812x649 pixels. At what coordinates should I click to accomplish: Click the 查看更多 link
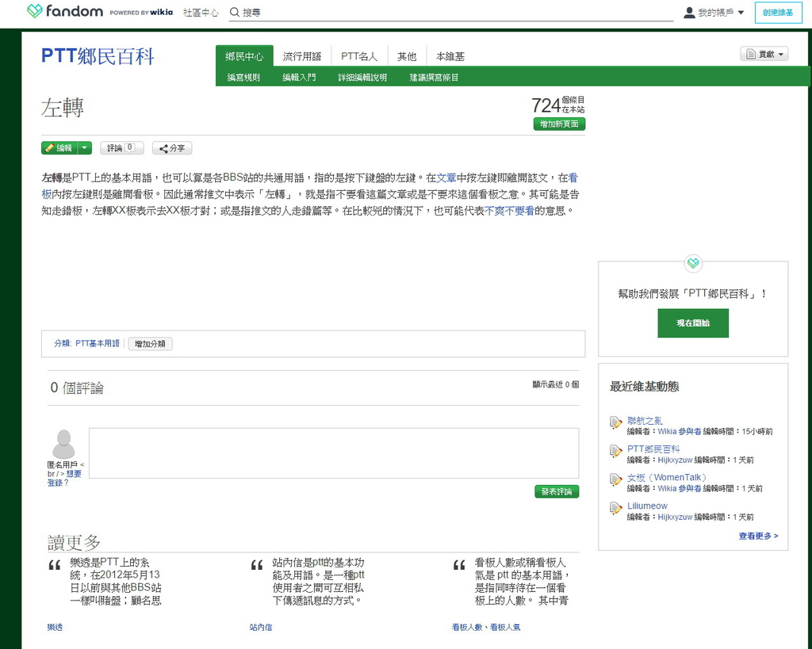coord(758,536)
